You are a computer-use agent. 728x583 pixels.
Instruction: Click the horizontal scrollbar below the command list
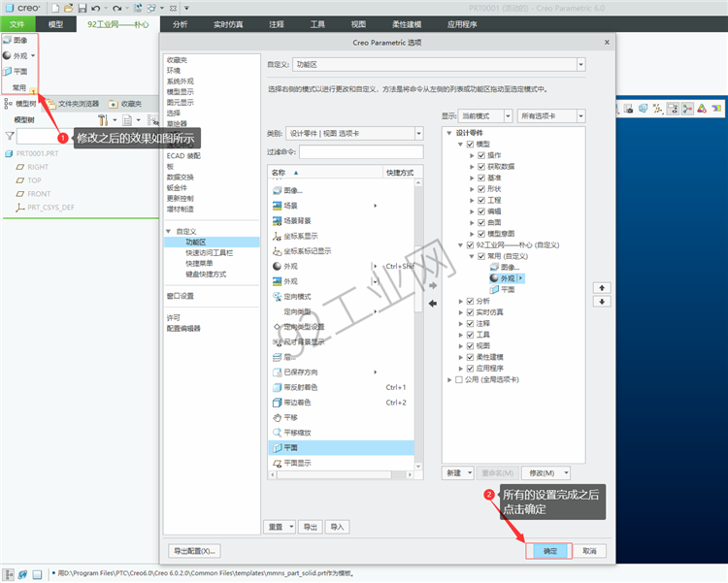342,475
